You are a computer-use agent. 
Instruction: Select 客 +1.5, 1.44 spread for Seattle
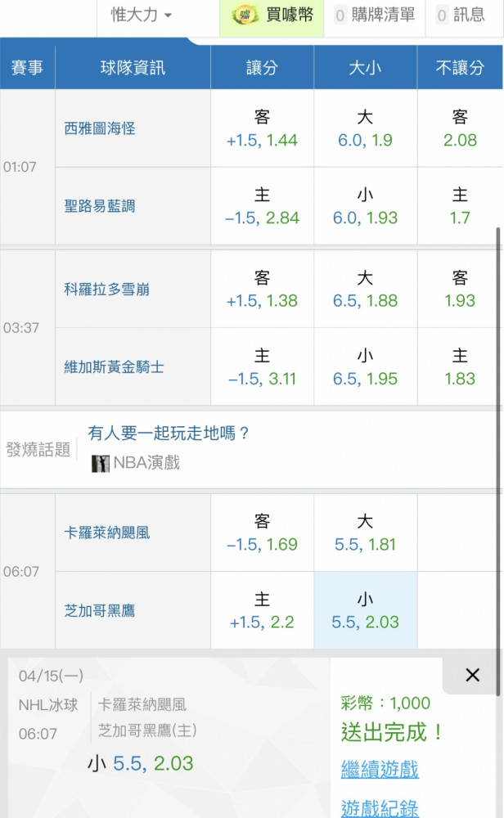[x=262, y=128]
